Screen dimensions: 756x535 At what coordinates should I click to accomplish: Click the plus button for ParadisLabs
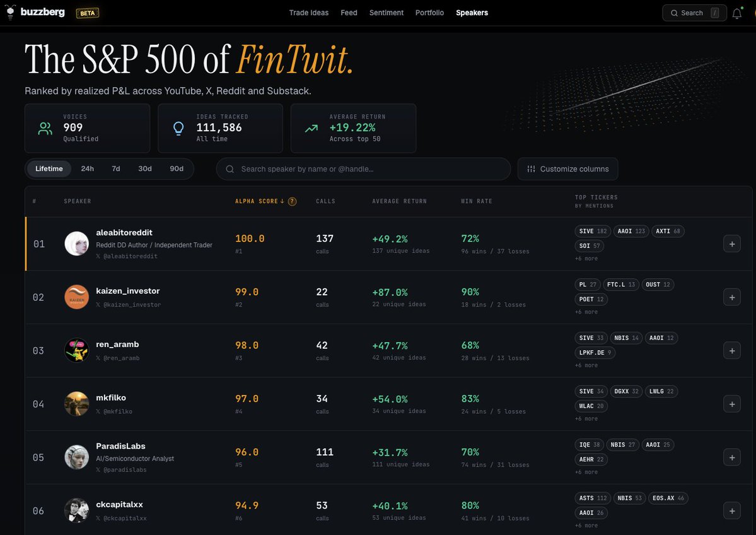[x=732, y=457]
